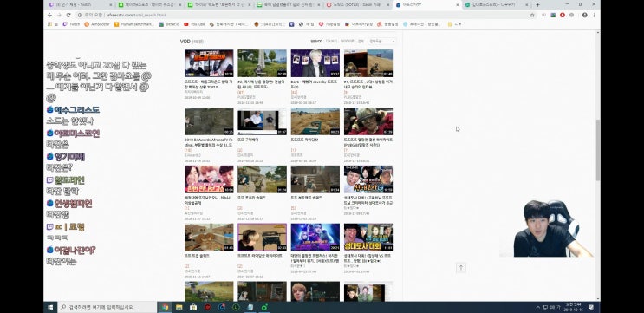This screenshot has height=313, width=644.
Task: Click the address bar showing afreecatv.com
Action: click(x=300, y=15)
